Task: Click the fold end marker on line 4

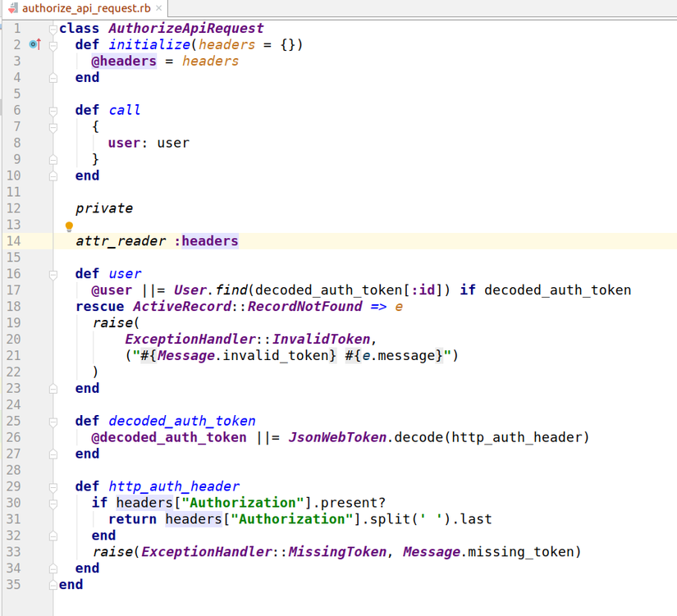Action: (53, 78)
